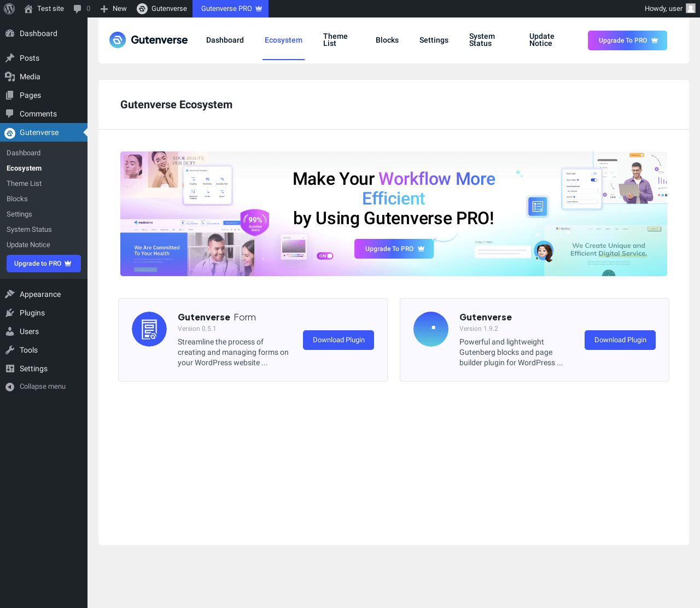Viewport: 700px width, 608px height.
Task: Click the Gutenverse logo in page header
Action: click(148, 40)
